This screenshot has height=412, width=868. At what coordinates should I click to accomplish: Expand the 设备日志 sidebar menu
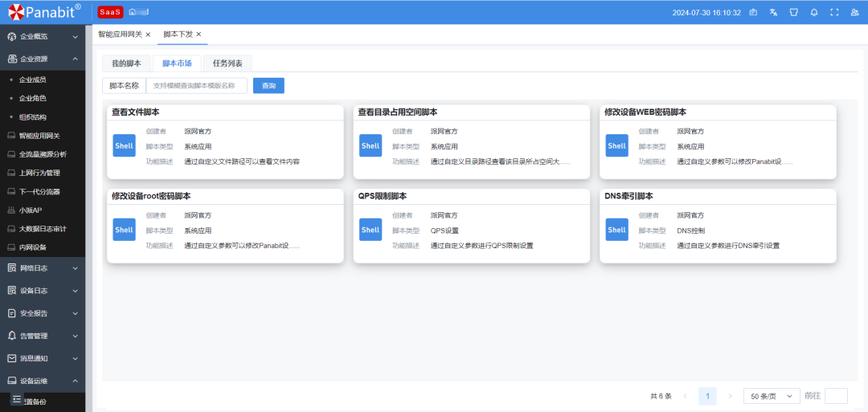click(x=43, y=291)
